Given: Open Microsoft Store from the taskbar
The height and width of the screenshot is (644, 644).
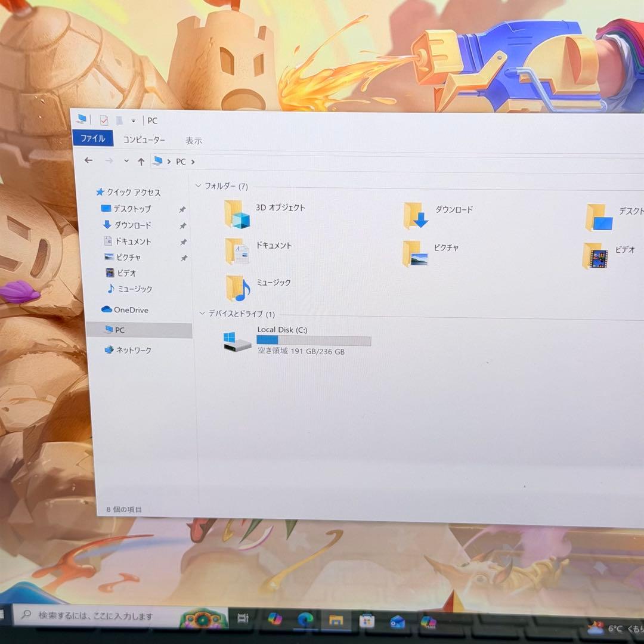Looking at the screenshot, I should pos(367,621).
